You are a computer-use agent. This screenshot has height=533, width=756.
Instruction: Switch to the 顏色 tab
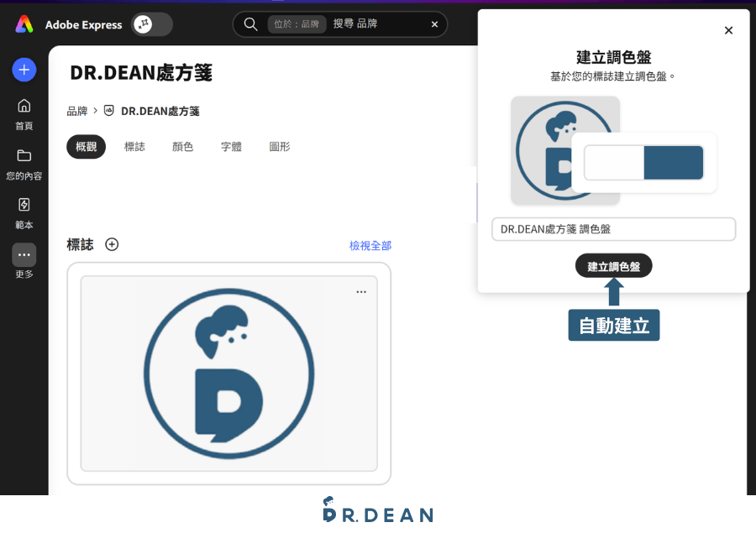(183, 147)
